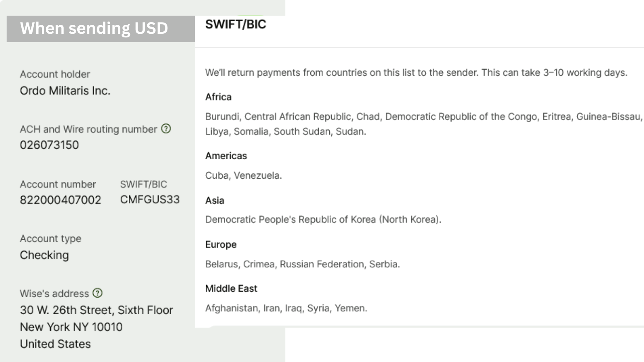Click the Asia region heading
644x362 pixels.
click(215, 200)
